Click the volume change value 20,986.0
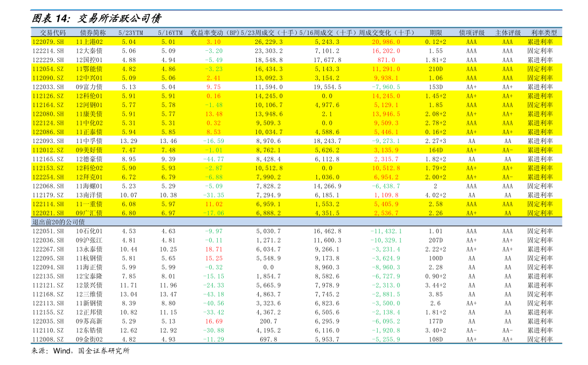Screen dimensions: 588x365 coord(386,42)
